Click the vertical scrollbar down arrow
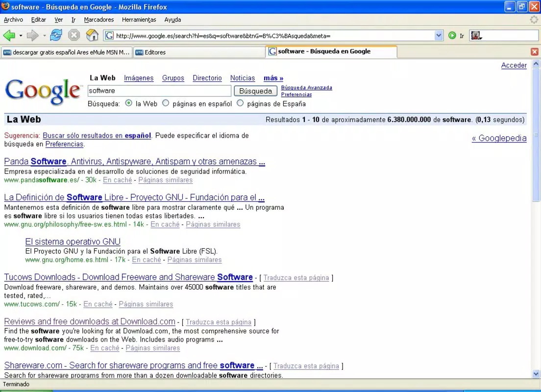This screenshot has height=392, width=541. point(536,374)
